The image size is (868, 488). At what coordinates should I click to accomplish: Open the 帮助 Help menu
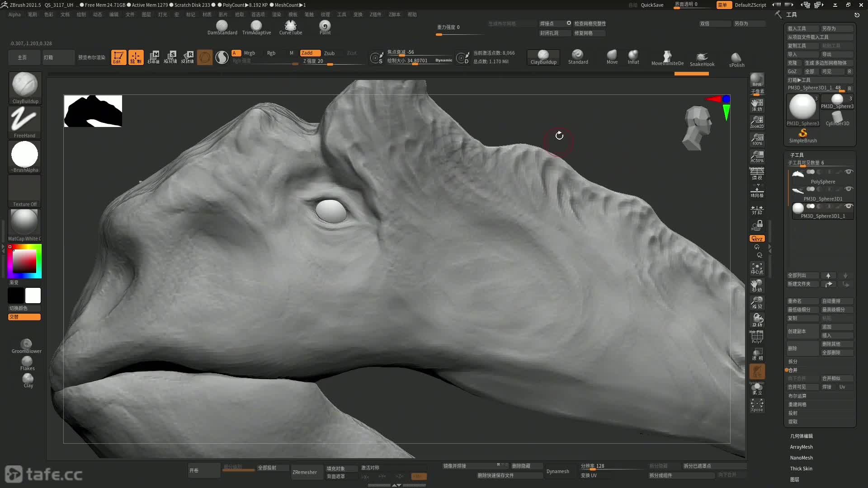click(x=412, y=14)
